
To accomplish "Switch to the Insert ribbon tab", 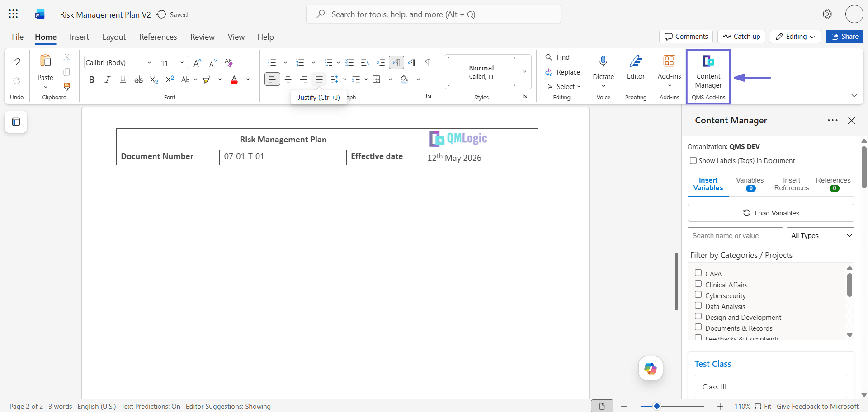I will tap(79, 37).
